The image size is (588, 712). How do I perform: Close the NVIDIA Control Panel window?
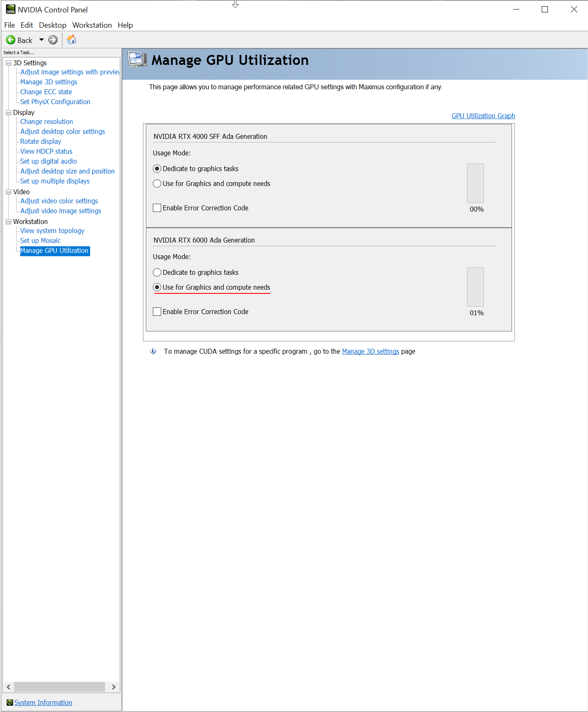pos(574,10)
